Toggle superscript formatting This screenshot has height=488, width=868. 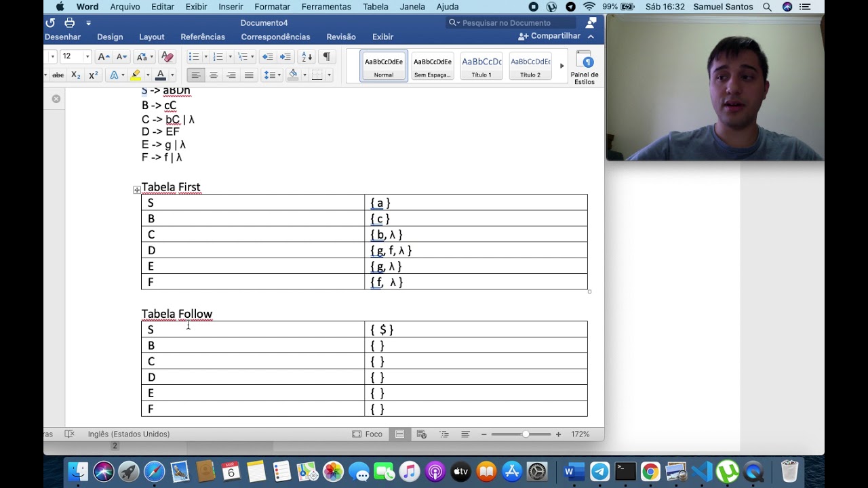tap(94, 75)
